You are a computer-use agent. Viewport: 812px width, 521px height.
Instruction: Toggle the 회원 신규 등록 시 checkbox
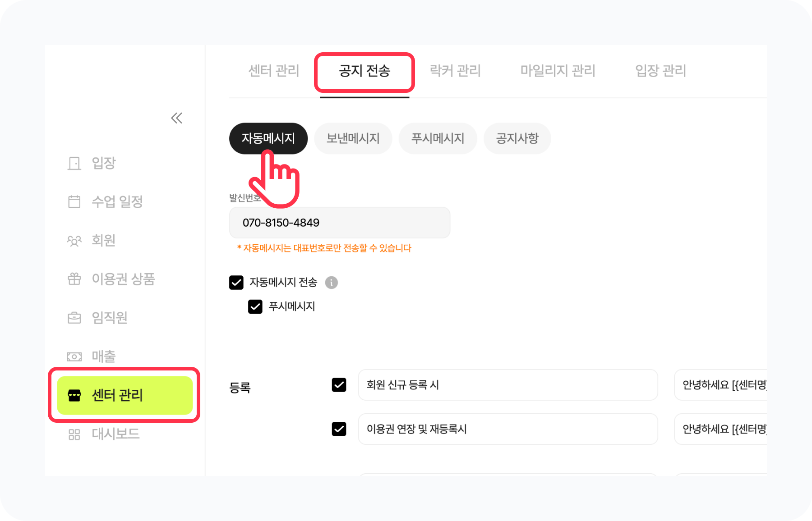339,385
